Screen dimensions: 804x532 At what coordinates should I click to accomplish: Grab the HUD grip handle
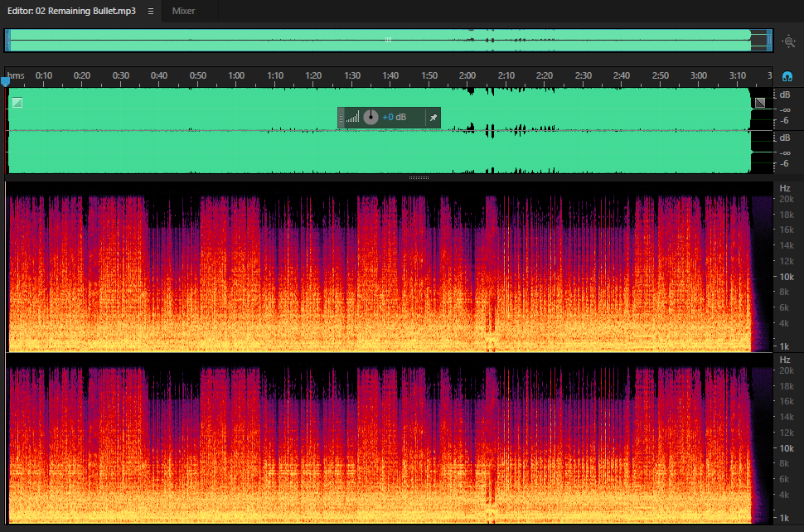point(341,118)
